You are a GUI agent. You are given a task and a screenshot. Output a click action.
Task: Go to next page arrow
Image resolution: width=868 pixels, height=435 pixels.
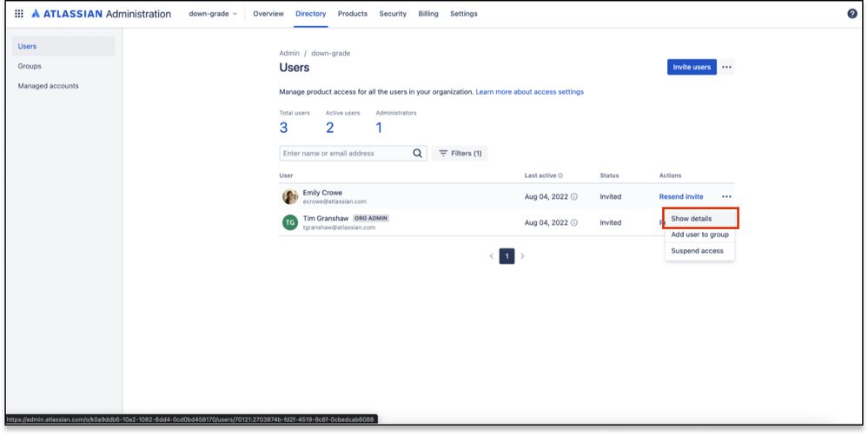pyautogui.click(x=522, y=256)
